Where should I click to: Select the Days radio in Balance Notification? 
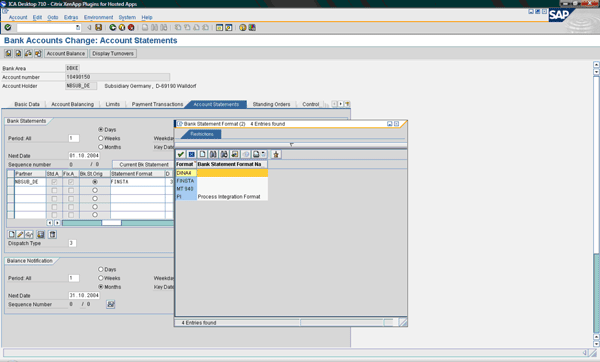(101, 269)
